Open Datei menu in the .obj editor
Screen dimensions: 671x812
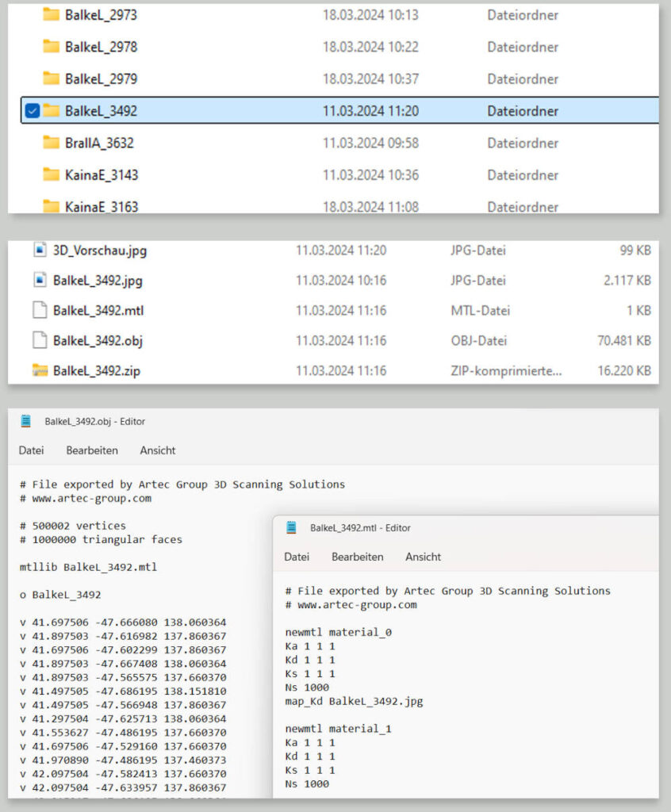pyautogui.click(x=31, y=450)
